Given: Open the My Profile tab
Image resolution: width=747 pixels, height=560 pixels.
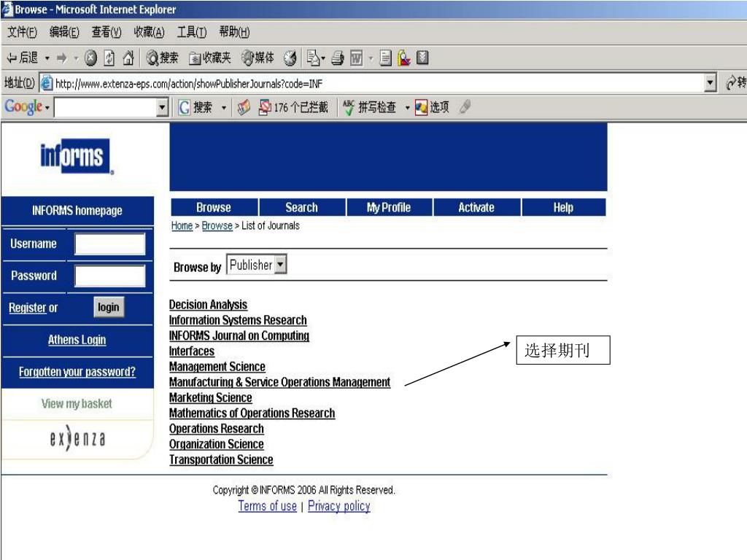Looking at the screenshot, I should click(x=390, y=207).
